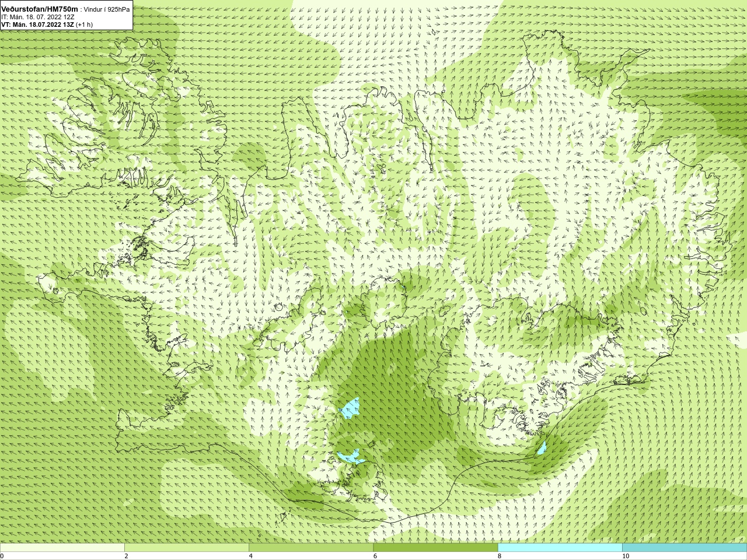Click the '2' scale label
Viewport: 747px width, 560px height.
click(126, 556)
